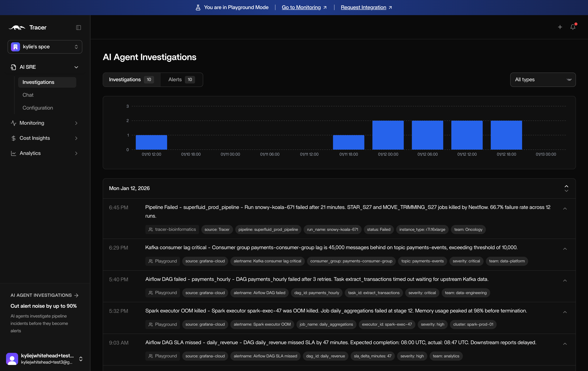This screenshot has height=371, width=588.
Task: Collapse the Kafka consumer lag entry
Action: click(565, 249)
